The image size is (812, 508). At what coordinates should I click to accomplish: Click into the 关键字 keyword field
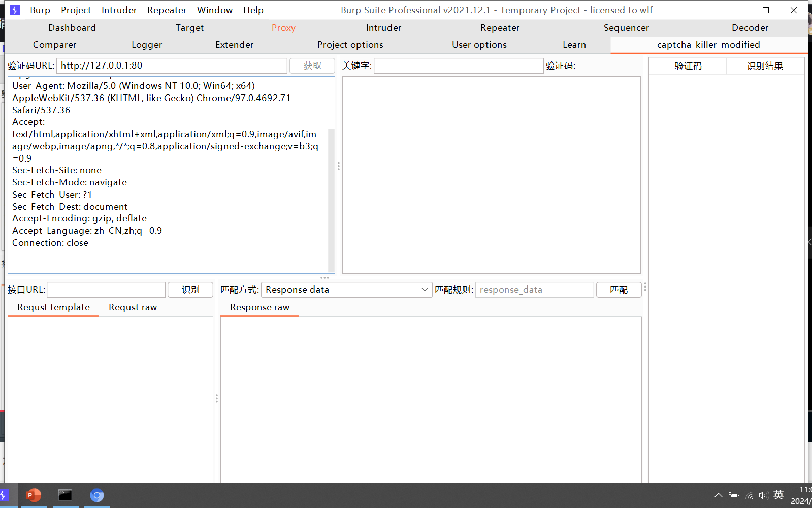click(x=459, y=66)
